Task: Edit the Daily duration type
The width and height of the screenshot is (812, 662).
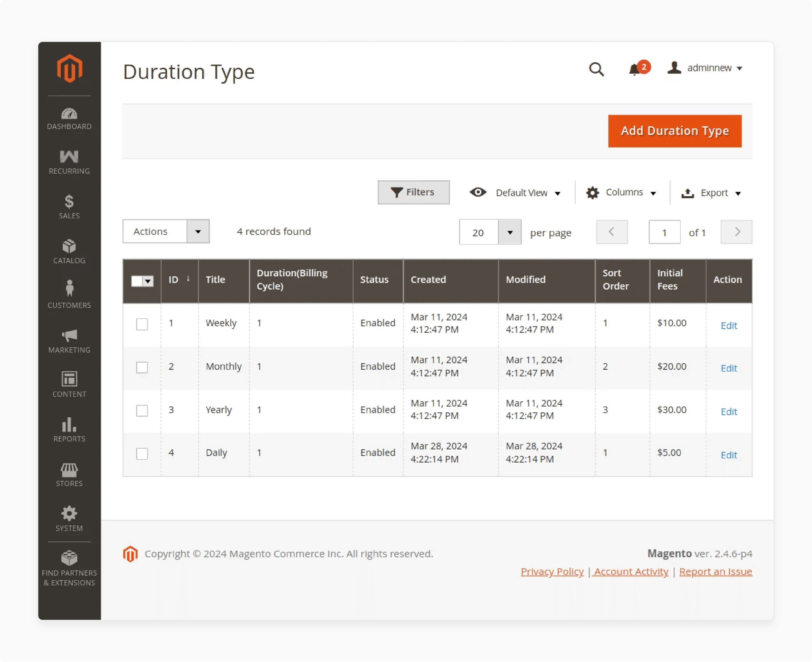Action: click(x=729, y=455)
